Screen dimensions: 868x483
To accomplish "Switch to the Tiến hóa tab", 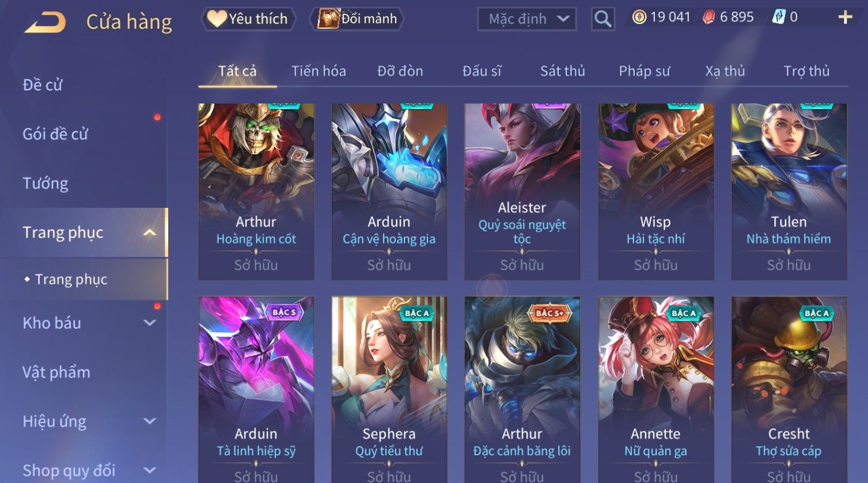I will (319, 71).
